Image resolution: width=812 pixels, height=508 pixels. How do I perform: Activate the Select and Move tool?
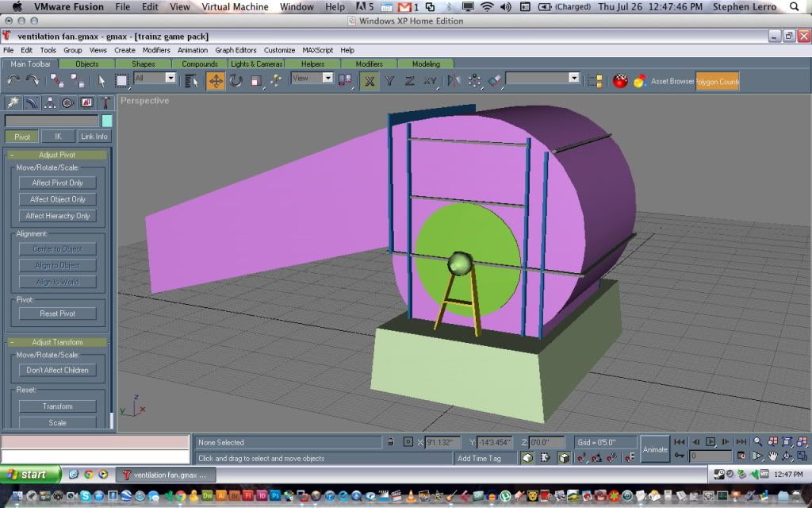[216, 81]
